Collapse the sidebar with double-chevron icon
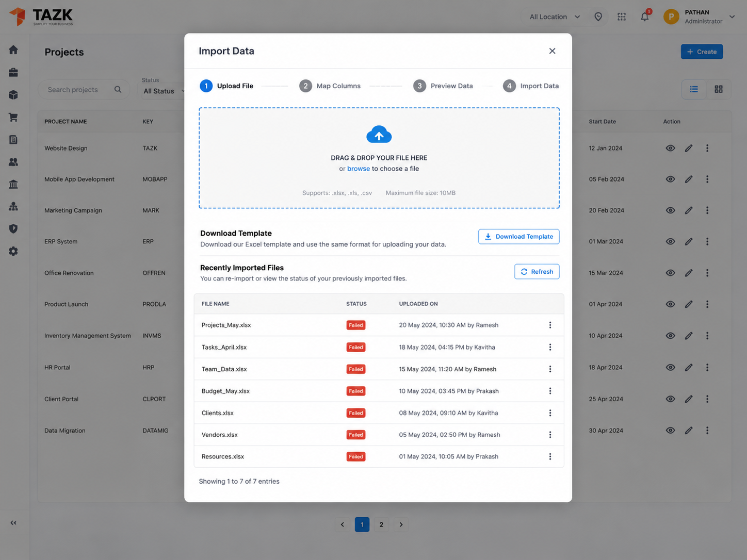Screen dimensions: 747x560 (13, 523)
